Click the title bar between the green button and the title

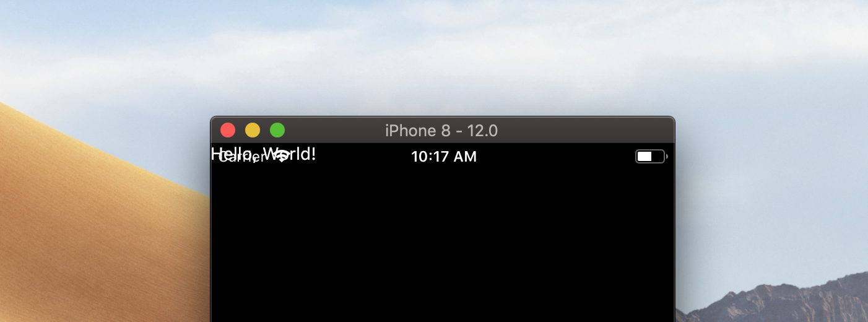334,130
